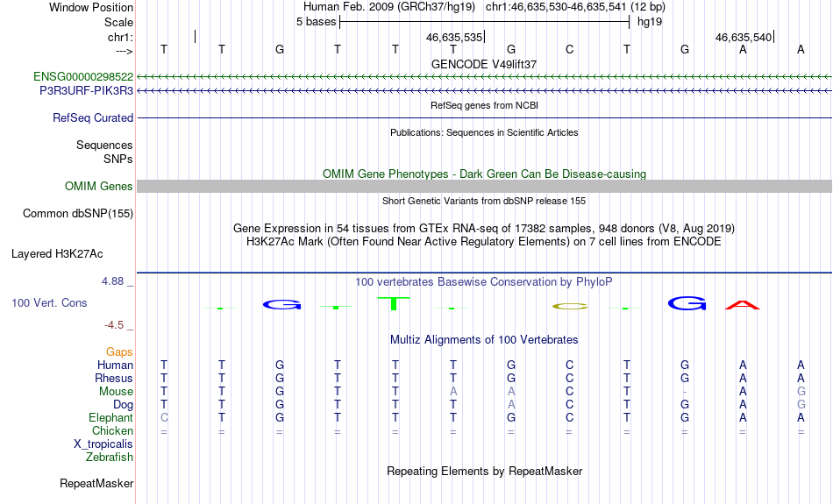Select the X_tropicalis row label
Viewport: 833px width, 504px height.
pos(103,444)
